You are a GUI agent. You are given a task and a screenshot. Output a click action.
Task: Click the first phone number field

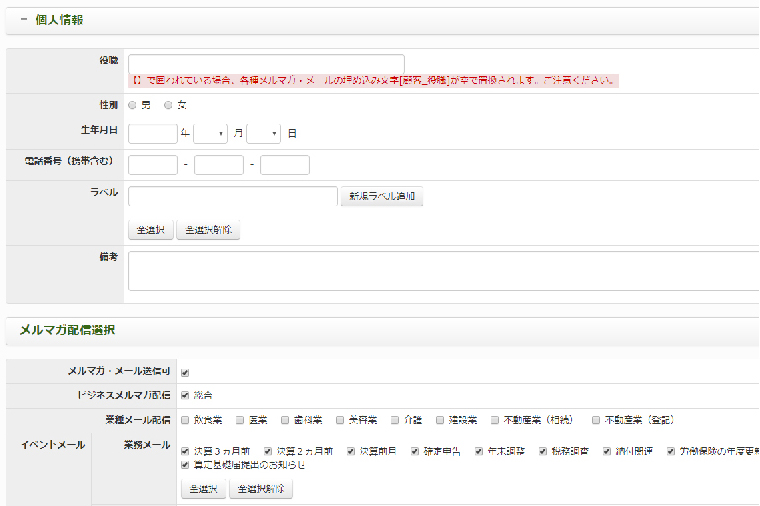point(153,165)
